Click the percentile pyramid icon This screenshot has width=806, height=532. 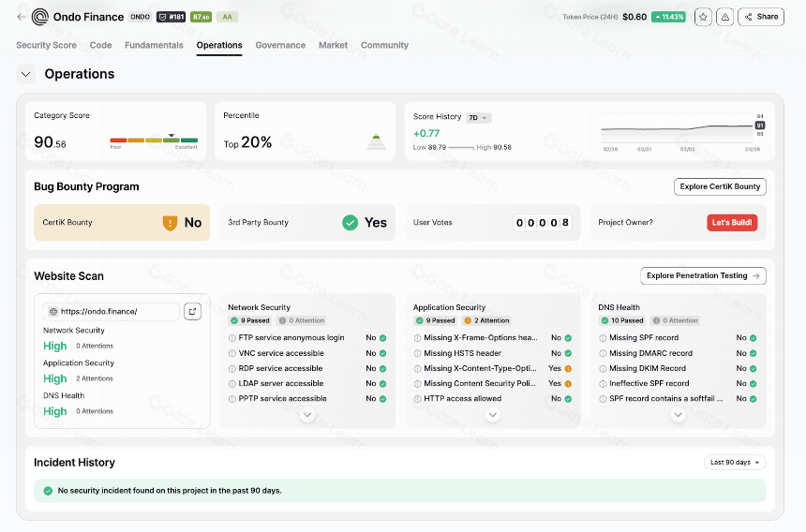coord(376,141)
